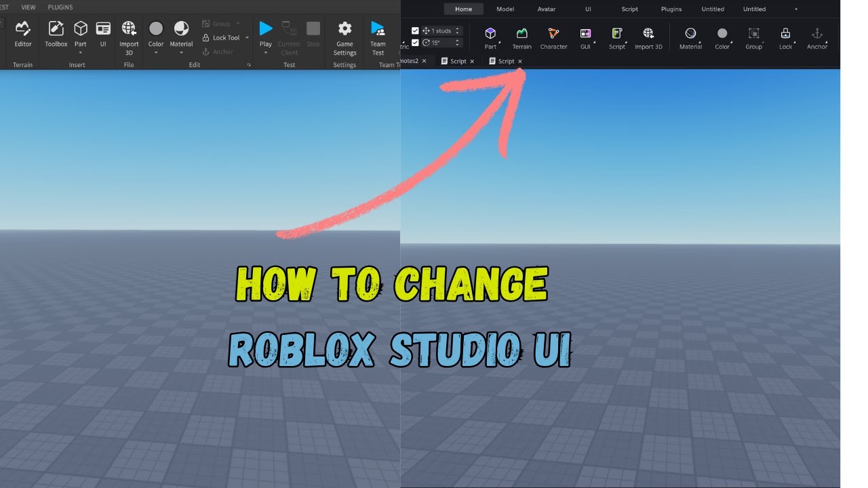868x488 pixels.
Task: Open the Toolbox from the Insert group
Action: tap(56, 33)
